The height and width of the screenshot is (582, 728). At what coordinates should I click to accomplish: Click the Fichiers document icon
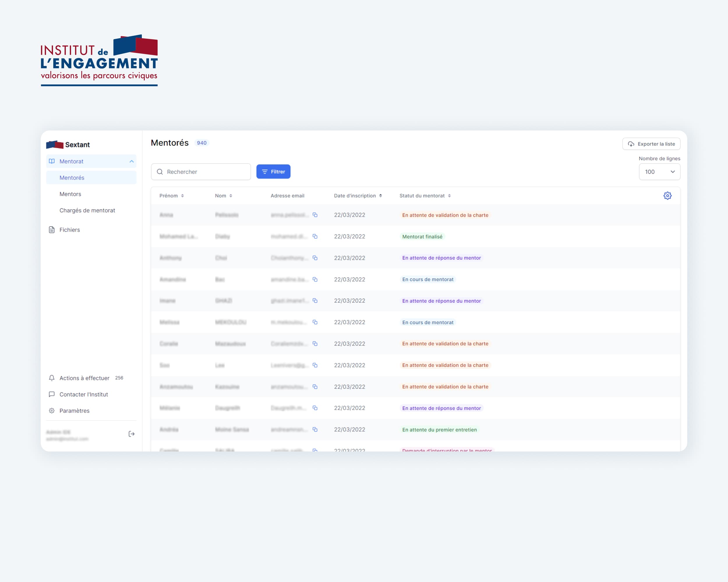click(52, 230)
